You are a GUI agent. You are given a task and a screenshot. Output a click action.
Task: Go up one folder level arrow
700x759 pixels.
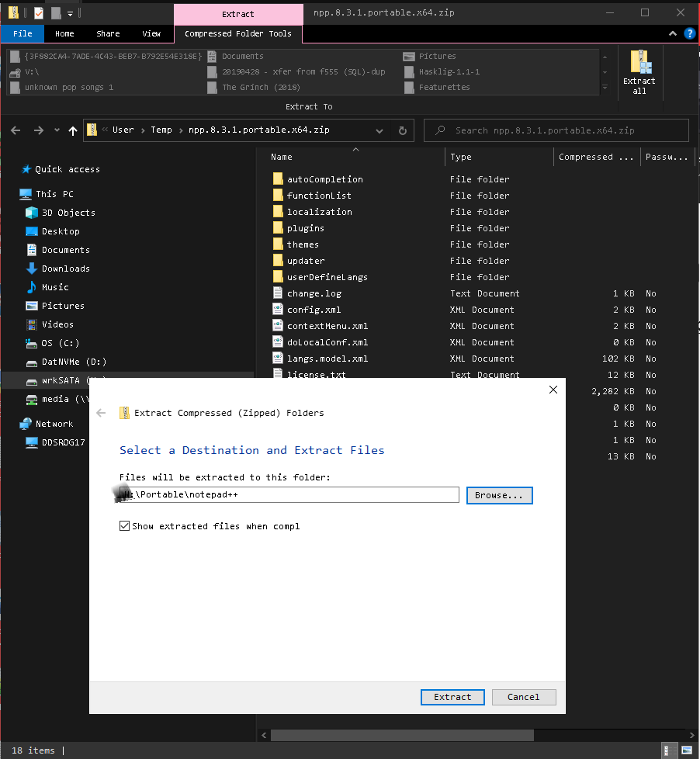[73, 130]
